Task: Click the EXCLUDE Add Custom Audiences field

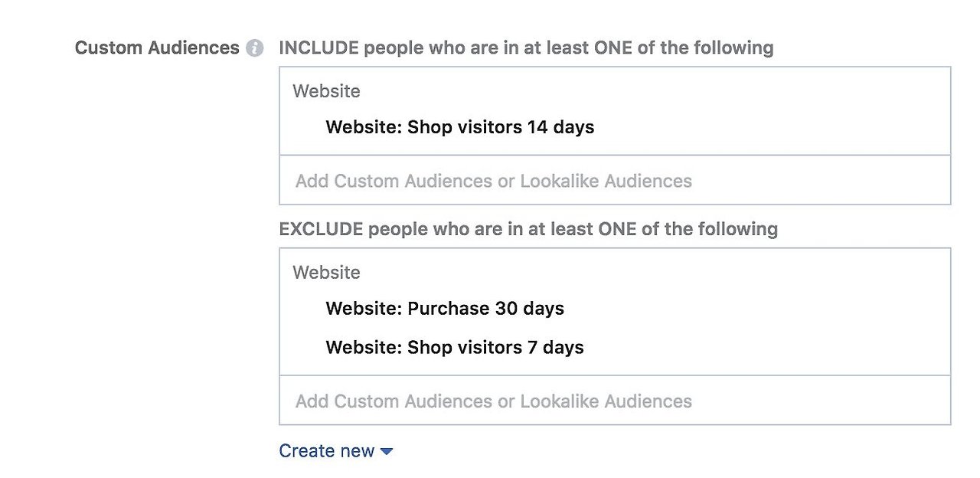Action: tap(492, 401)
